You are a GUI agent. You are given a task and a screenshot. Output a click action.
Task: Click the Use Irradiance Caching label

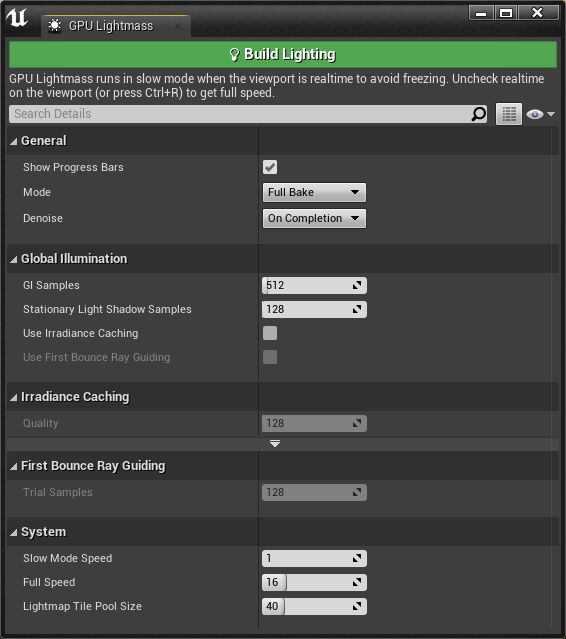point(81,333)
